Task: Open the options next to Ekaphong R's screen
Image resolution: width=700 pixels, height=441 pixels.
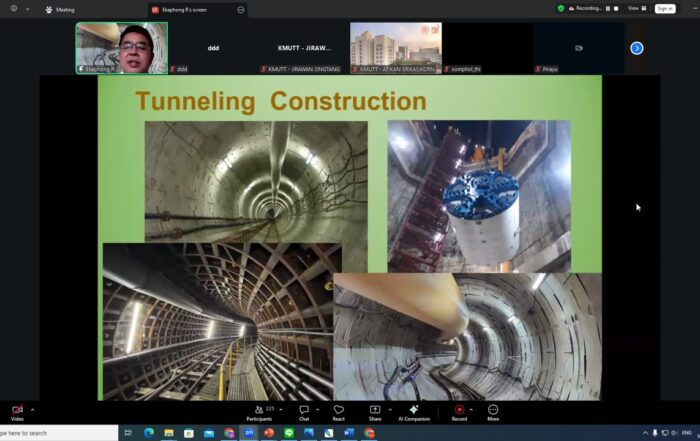Action: pos(241,9)
